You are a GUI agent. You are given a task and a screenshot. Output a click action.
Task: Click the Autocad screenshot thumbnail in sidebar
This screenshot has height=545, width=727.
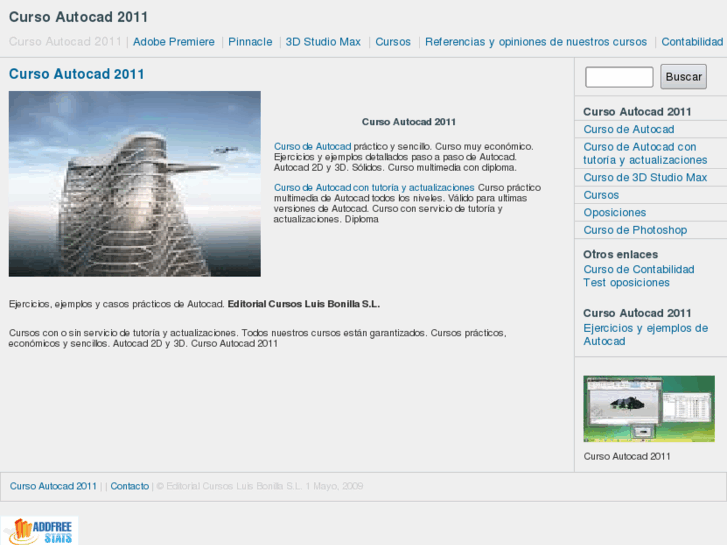click(649, 409)
